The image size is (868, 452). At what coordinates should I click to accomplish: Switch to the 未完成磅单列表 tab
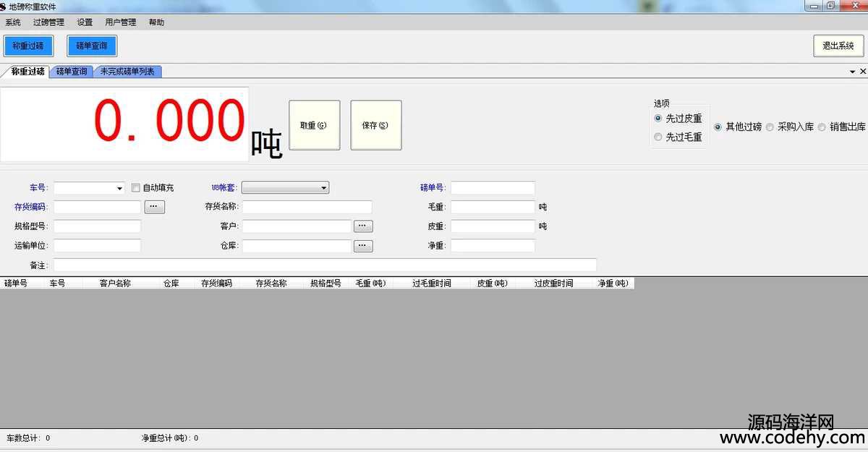(127, 72)
